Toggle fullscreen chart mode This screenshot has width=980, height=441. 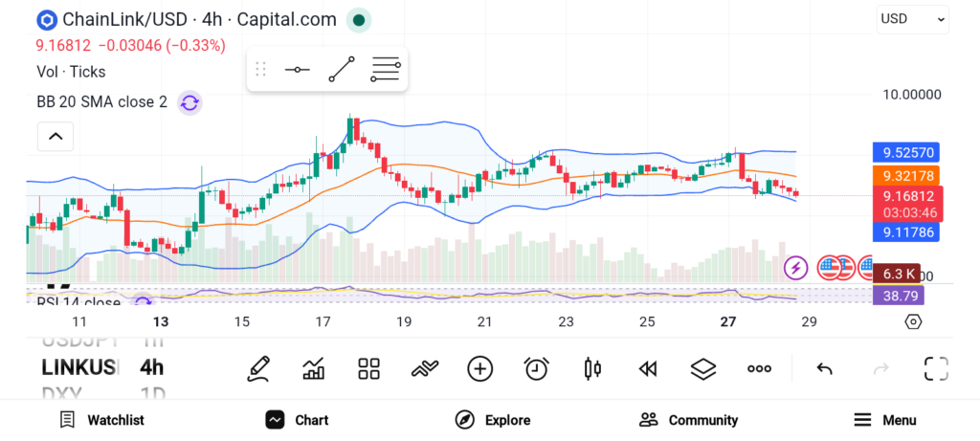(935, 368)
